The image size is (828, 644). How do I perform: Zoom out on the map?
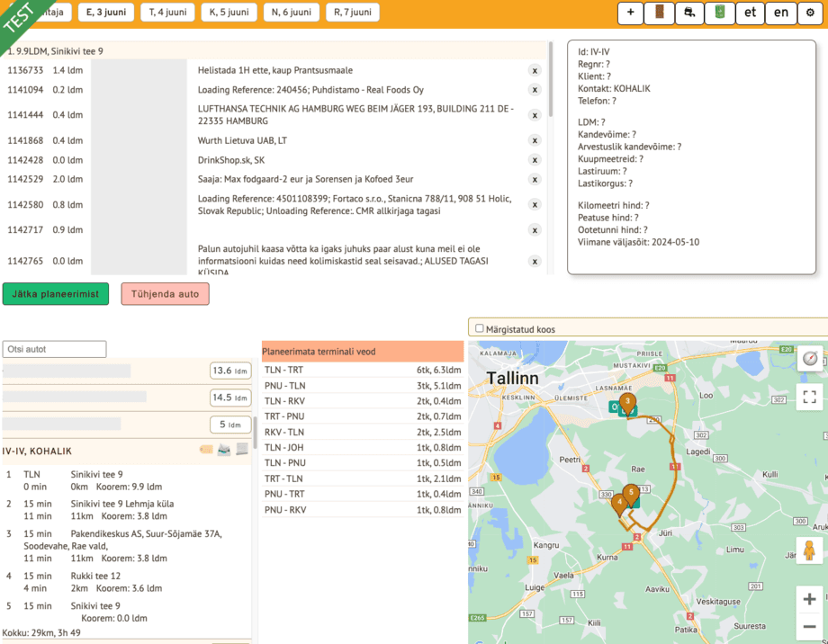tap(809, 627)
